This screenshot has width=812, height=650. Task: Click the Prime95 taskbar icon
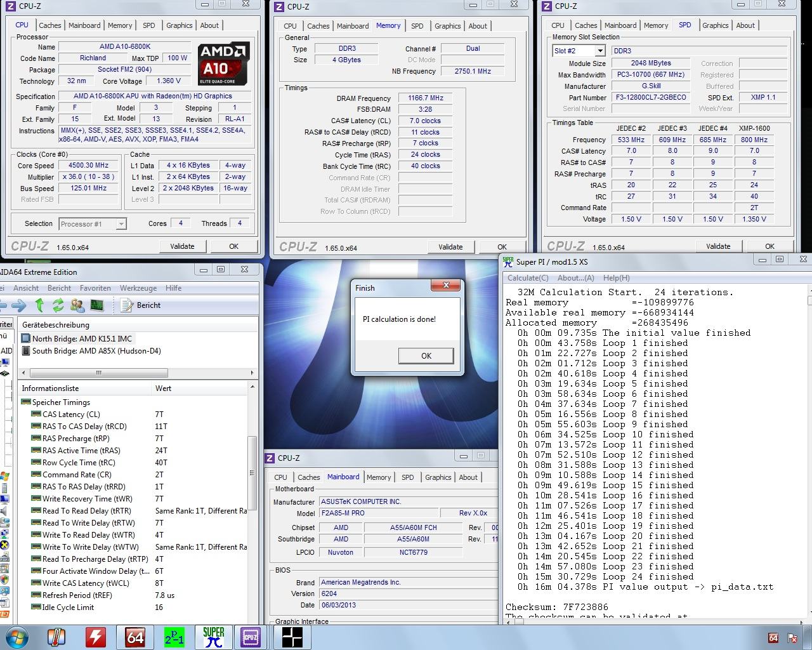click(174, 637)
